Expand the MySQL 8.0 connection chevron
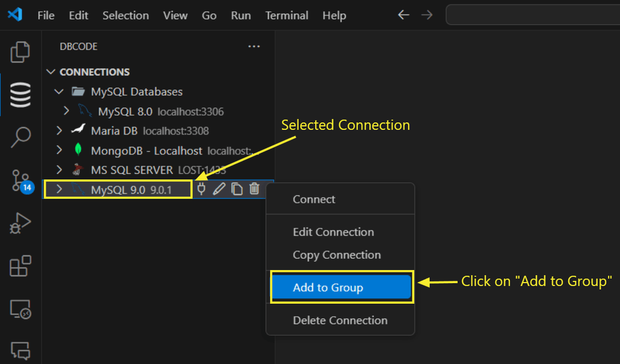The image size is (620, 364). (x=66, y=111)
